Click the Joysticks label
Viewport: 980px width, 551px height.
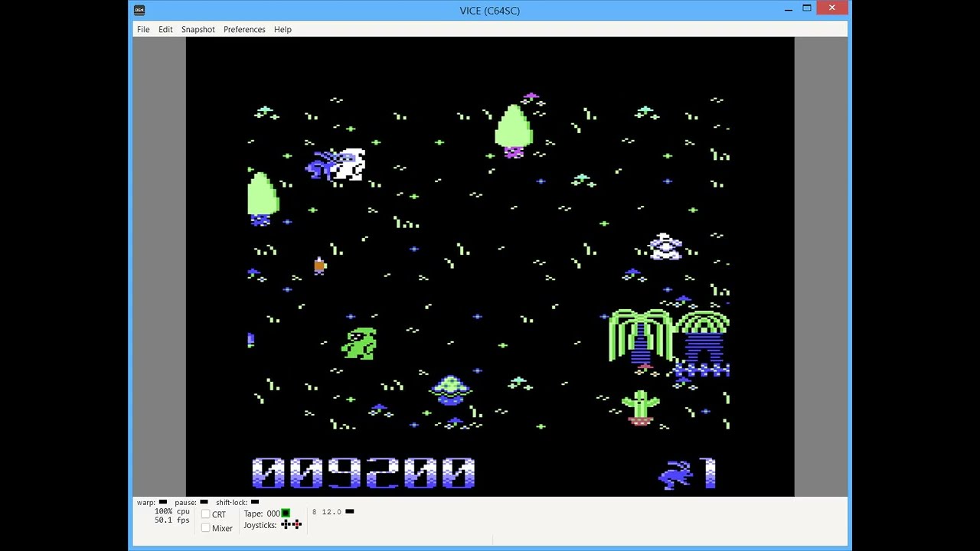[x=260, y=525]
